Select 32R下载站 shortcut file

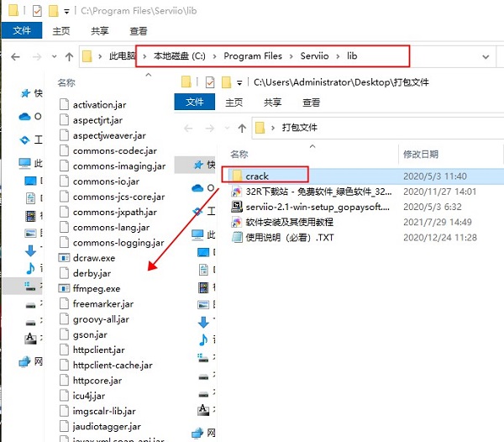click(x=311, y=192)
